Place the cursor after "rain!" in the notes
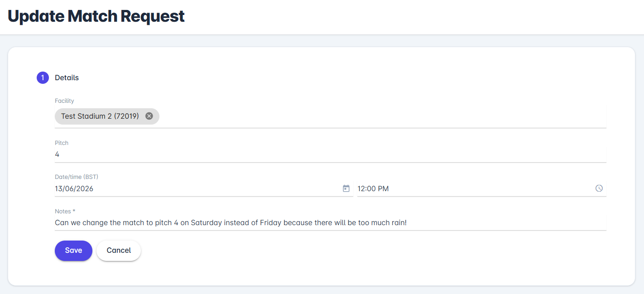644x294 pixels. click(x=408, y=223)
